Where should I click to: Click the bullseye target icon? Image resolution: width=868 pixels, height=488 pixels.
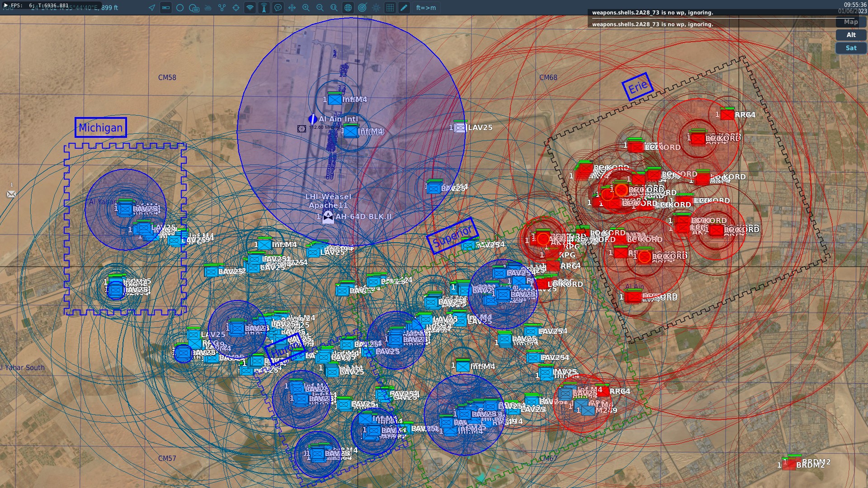(x=362, y=8)
